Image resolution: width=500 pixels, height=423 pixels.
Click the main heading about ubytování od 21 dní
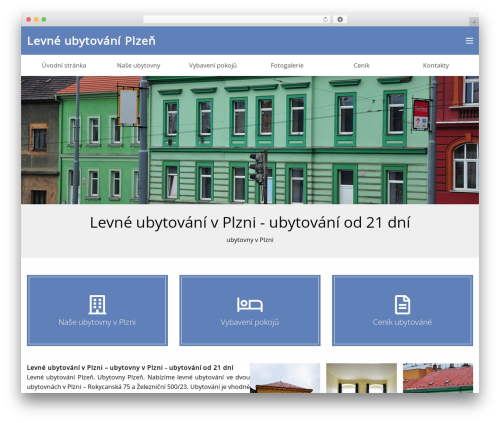coord(250,222)
